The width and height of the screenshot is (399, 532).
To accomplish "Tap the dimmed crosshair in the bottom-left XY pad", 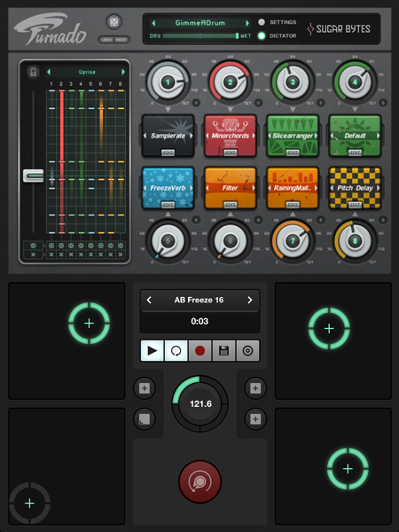I will (29, 503).
